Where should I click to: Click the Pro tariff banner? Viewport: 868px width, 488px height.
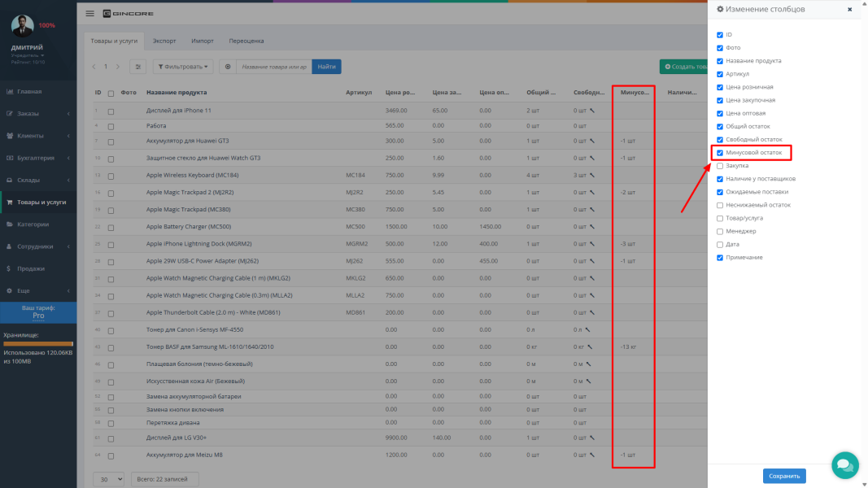(x=38, y=312)
